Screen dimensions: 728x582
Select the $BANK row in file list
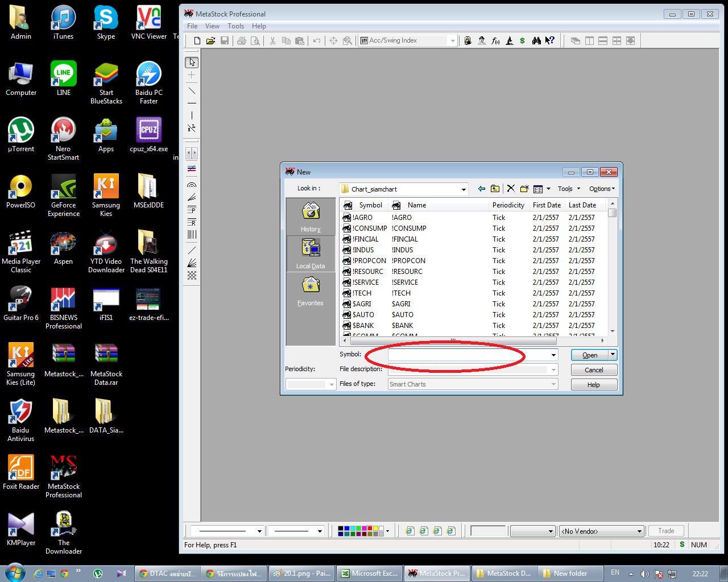[x=473, y=326]
